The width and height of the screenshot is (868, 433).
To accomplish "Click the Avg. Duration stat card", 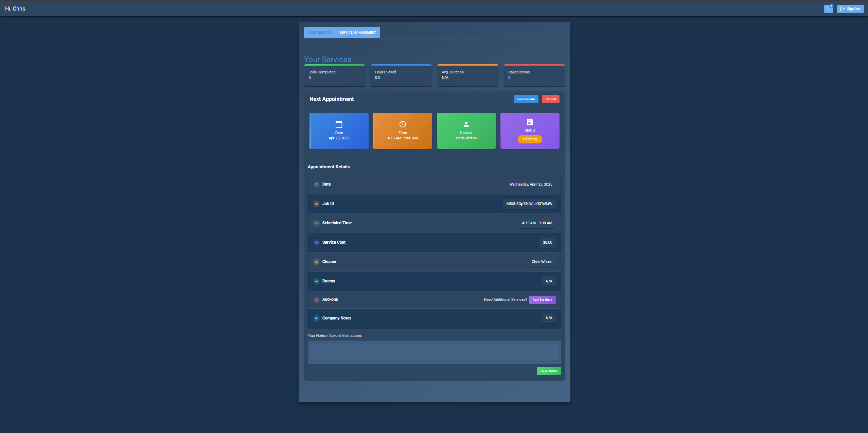I will point(467,75).
